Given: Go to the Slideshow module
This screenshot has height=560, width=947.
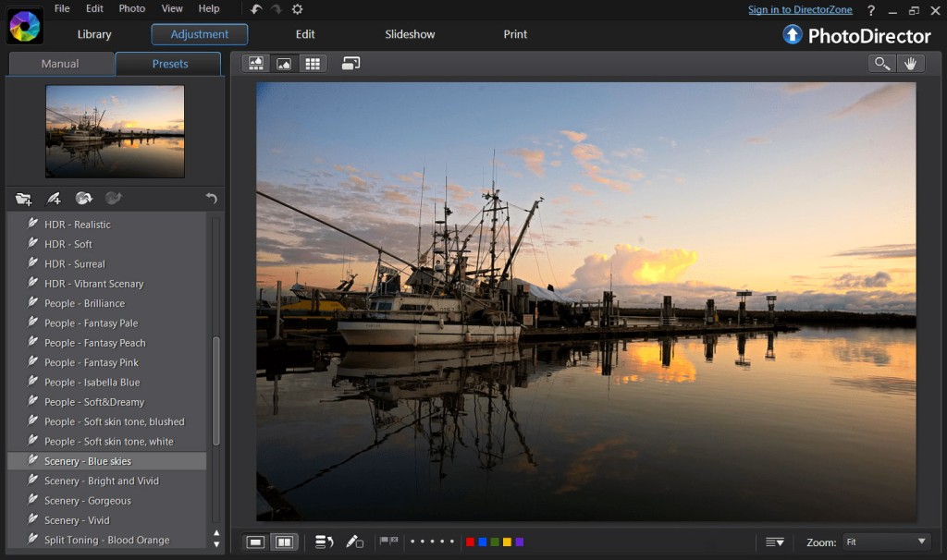Looking at the screenshot, I should coord(410,34).
